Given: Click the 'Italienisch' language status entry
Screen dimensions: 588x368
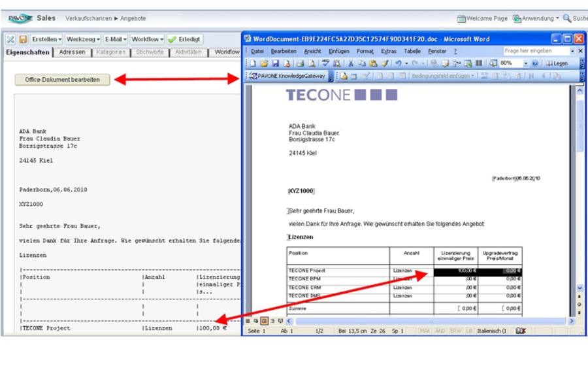Looking at the screenshot, I should [x=491, y=331].
